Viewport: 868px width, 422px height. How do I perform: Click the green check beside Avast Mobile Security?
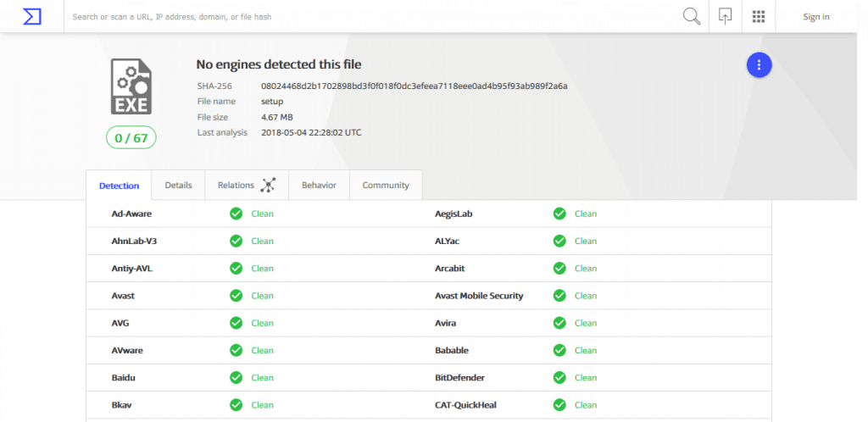(x=559, y=296)
